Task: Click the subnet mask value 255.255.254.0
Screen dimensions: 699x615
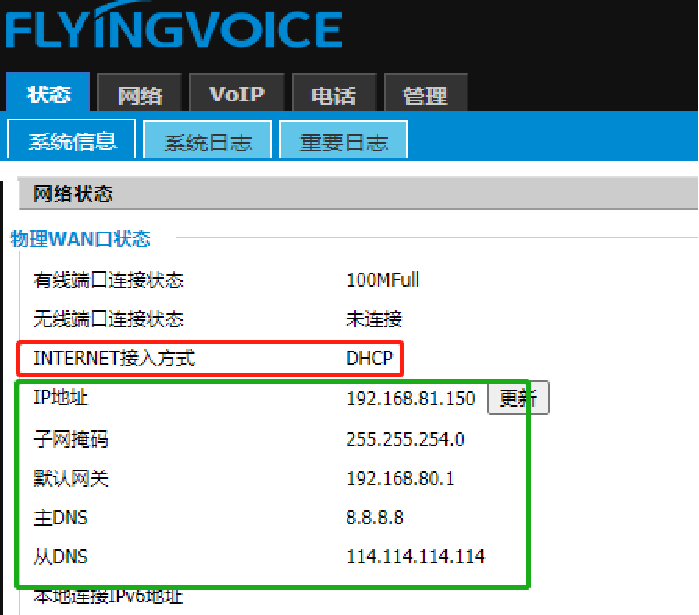Action: click(x=405, y=439)
